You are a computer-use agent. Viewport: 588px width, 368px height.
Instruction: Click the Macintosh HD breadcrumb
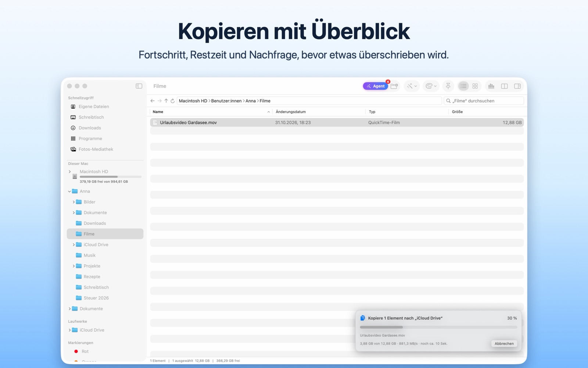tap(193, 101)
